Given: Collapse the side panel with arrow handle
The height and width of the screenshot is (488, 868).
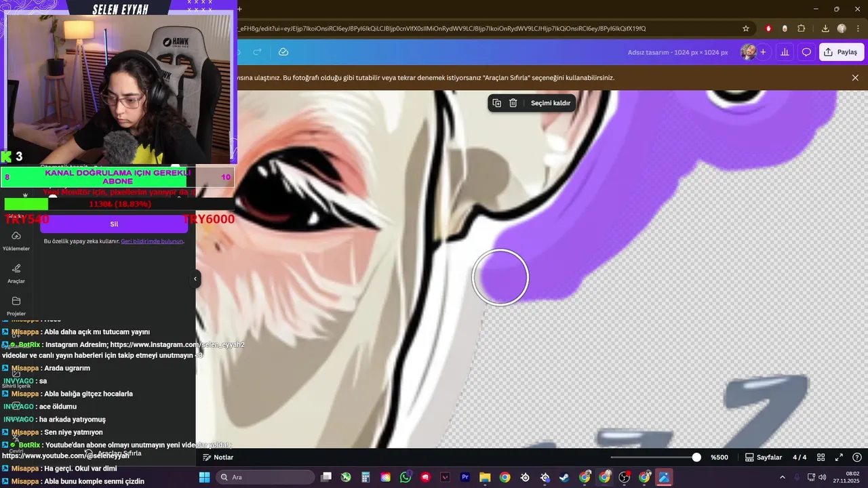Looking at the screenshot, I should 195,279.
